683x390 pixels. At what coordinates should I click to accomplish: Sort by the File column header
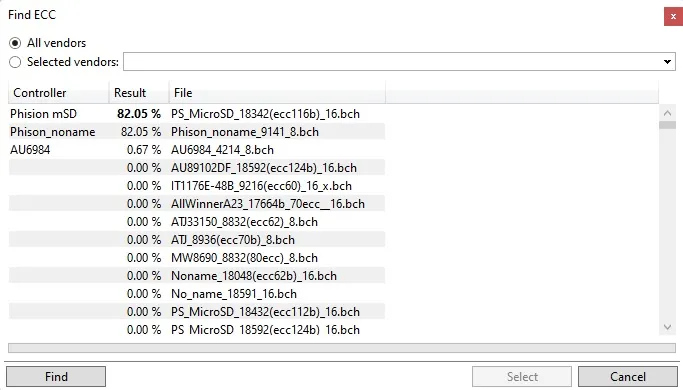point(277,93)
